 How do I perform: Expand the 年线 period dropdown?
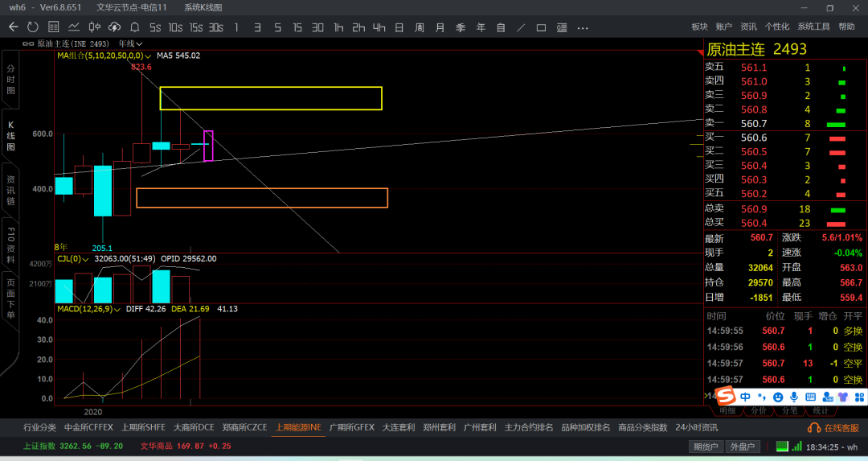pyautogui.click(x=131, y=43)
